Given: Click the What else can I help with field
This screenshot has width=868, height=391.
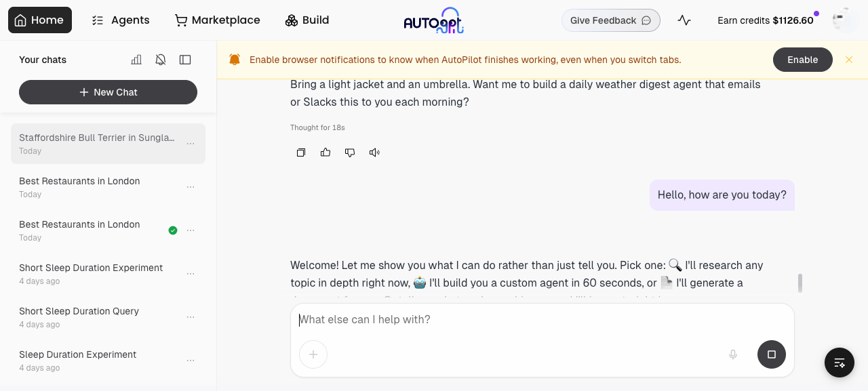Looking at the screenshot, I should (542, 320).
